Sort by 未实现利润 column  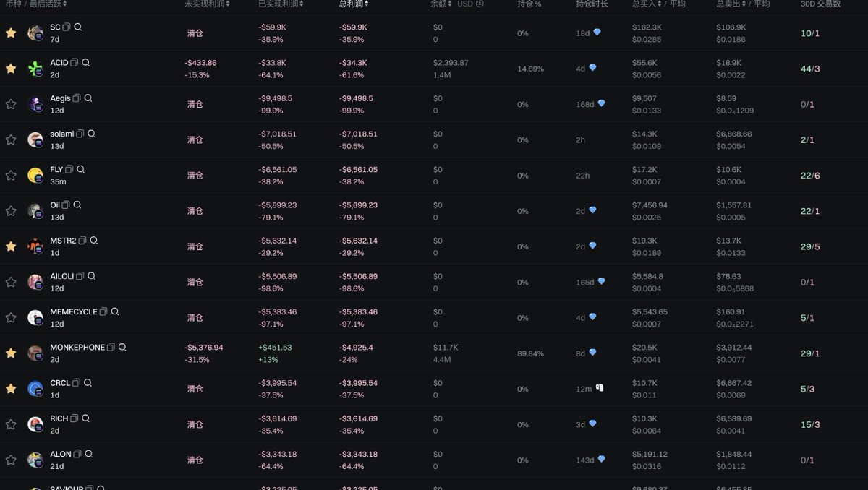click(208, 4)
